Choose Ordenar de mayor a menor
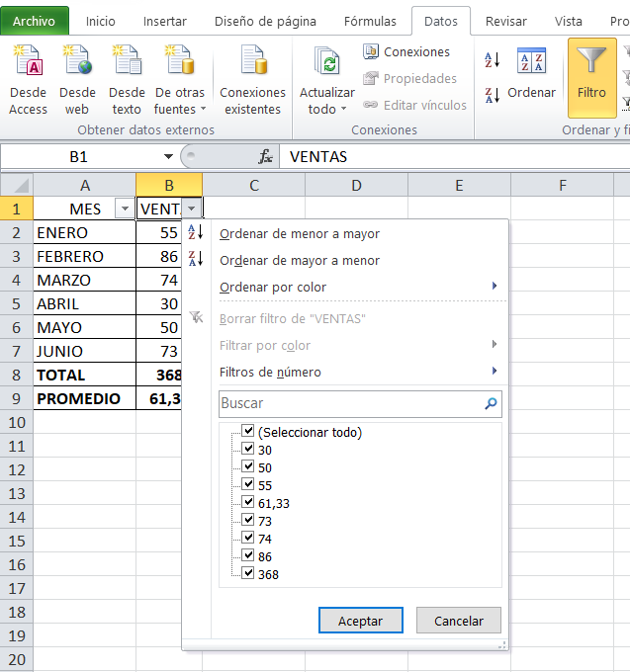Screen dimensions: 630x672 click(x=299, y=261)
